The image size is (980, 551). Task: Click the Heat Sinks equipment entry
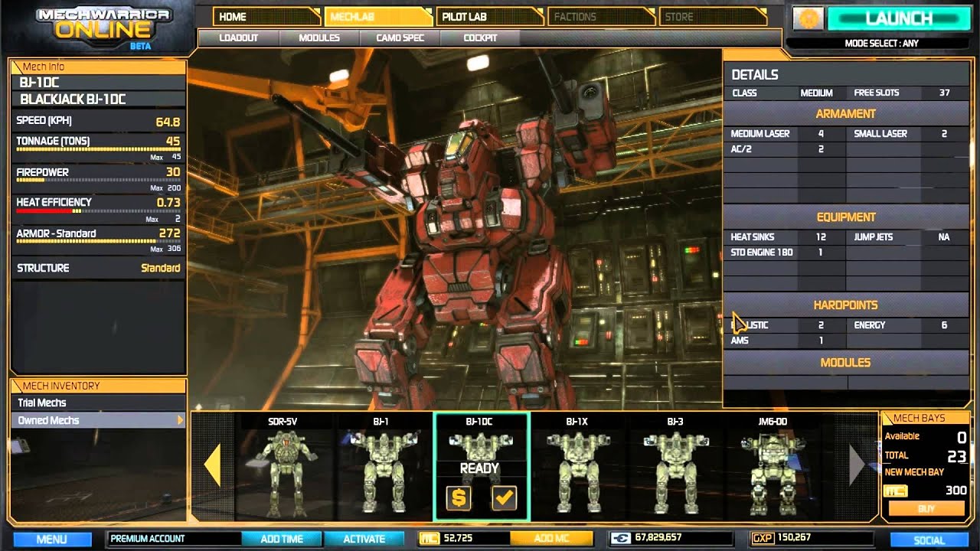tap(785, 237)
